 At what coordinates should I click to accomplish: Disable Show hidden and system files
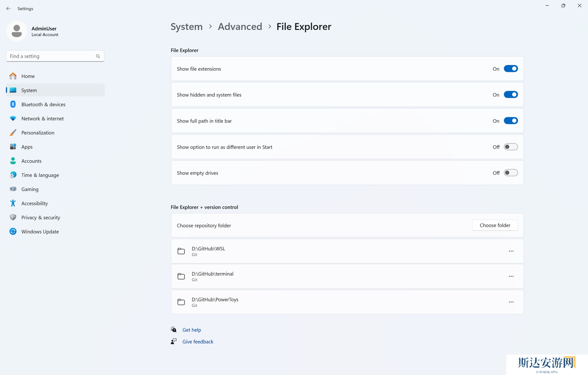point(510,95)
